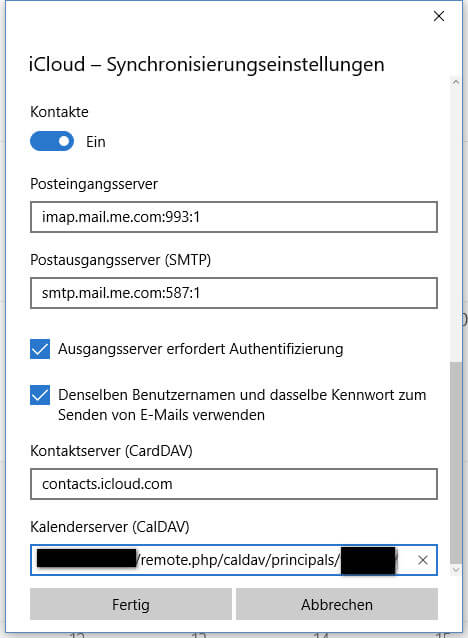Click the Kontaktserver (CardDAV) label
The width and height of the screenshot is (468, 638).
pyautogui.click(x=111, y=451)
